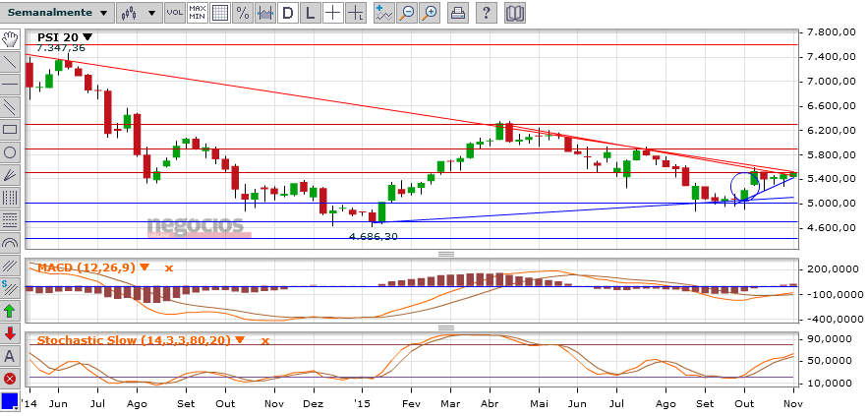The width and height of the screenshot is (868, 416).
Task: Click the splitter handle above MACD panel
Action: [446, 255]
